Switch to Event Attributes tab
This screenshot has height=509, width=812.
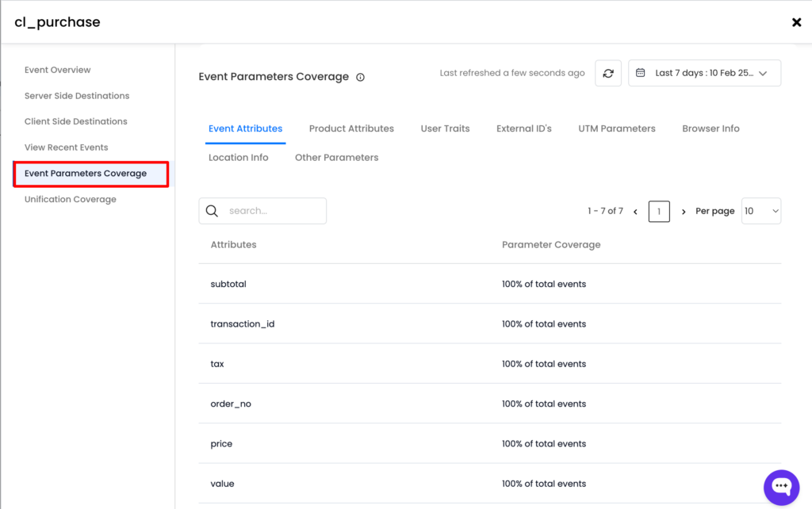coord(246,128)
